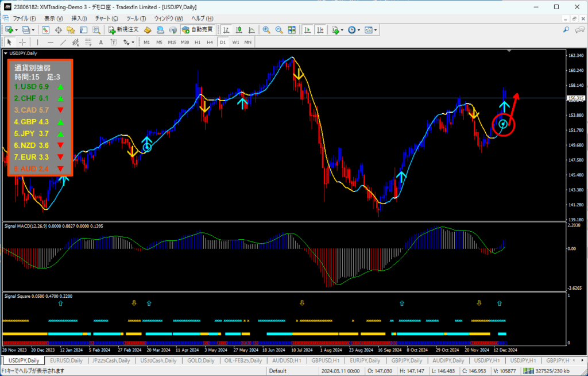Open the chat bubbles icon at top right
Viewport: 588px width, 376px height.
point(580,30)
